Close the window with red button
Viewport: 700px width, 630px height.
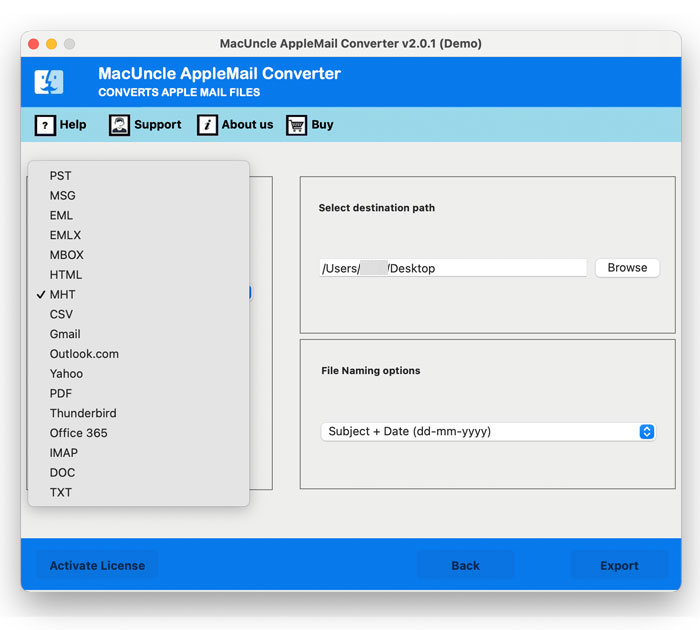tap(33, 44)
